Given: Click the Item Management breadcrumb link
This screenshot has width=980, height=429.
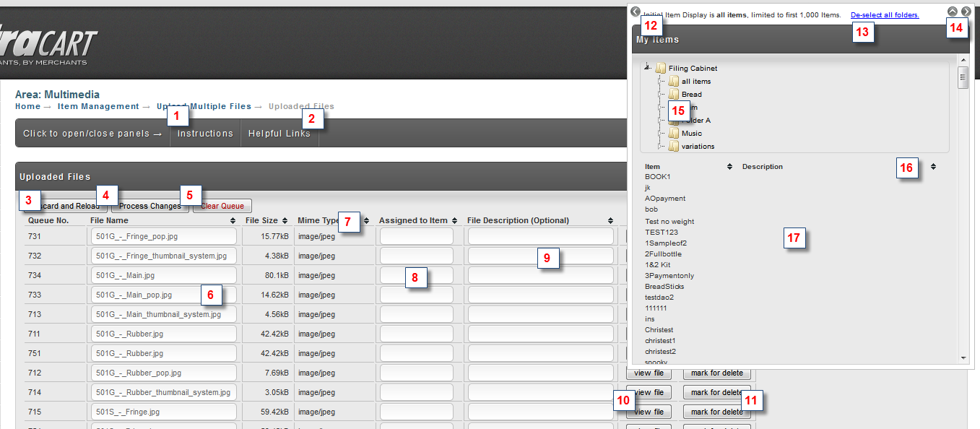Looking at the screenshot, I should (x=98, y=106).
